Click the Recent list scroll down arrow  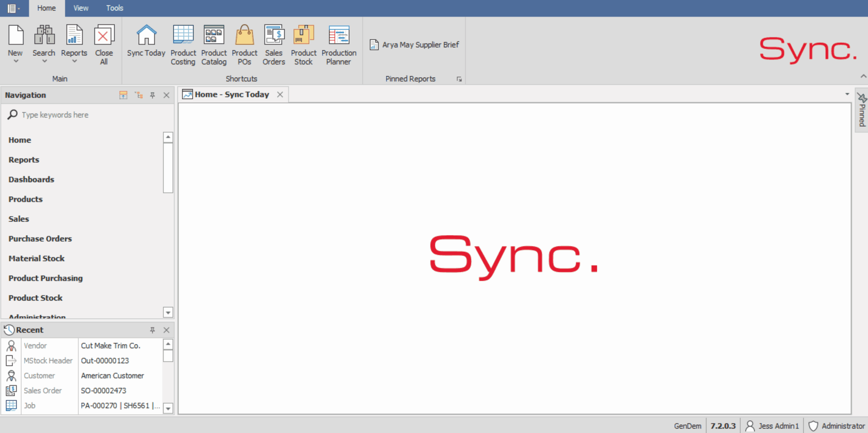(x=168, y=408)
